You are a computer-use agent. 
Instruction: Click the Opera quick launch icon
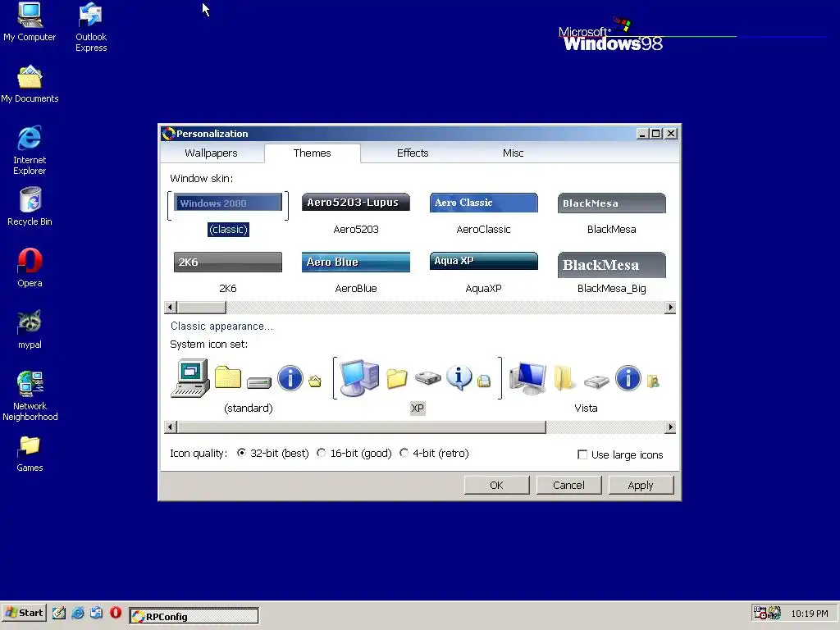(116, 613)
